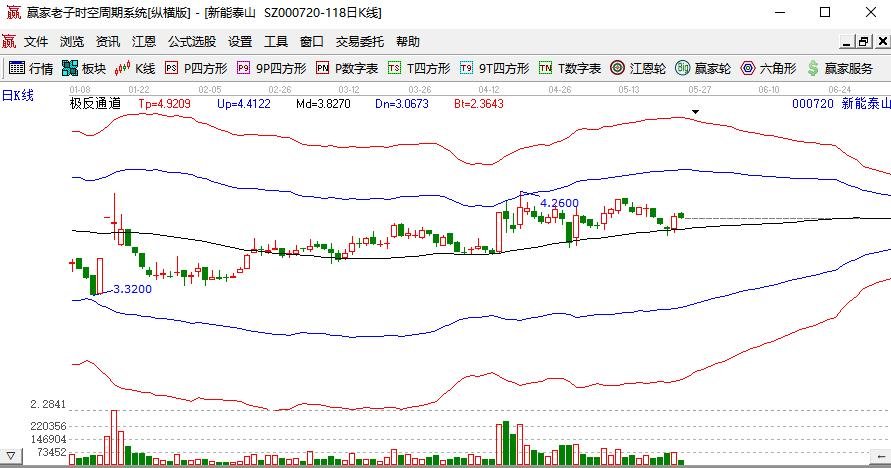Click the 日K线 period label
The image size is (891, 468).
coord(18,95)
